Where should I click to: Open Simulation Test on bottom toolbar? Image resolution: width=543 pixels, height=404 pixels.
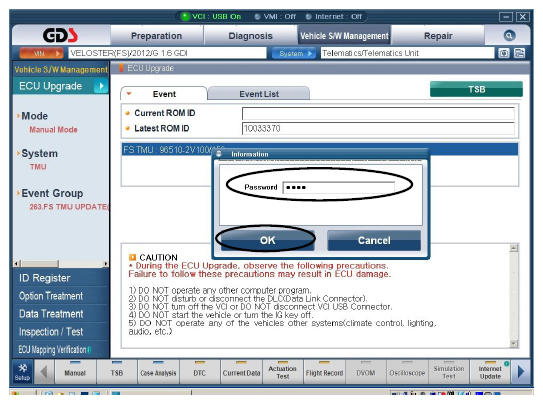tap(449, 372)
